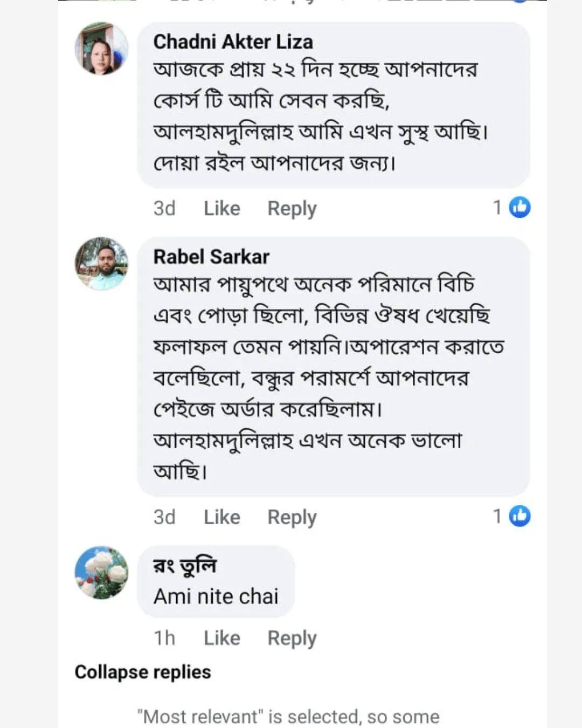Open the "Most relevant" comment sorting notice

[288, 717]
